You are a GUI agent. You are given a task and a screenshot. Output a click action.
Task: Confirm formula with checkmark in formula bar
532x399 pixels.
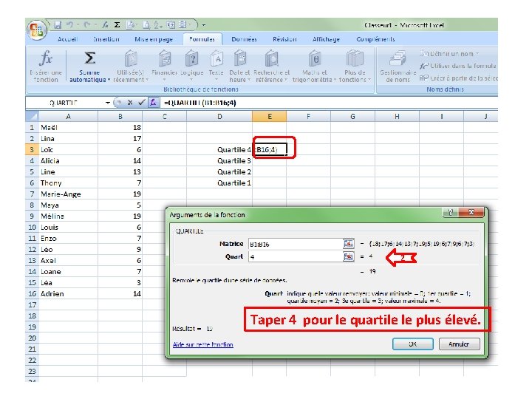(x=142, y=103)
